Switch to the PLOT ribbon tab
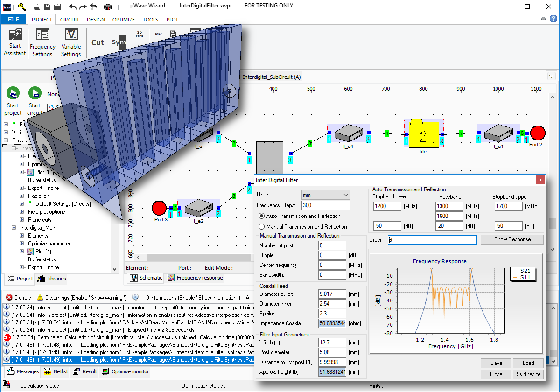The height and width of the screenshot is (392, 560). tap(172, 20)
